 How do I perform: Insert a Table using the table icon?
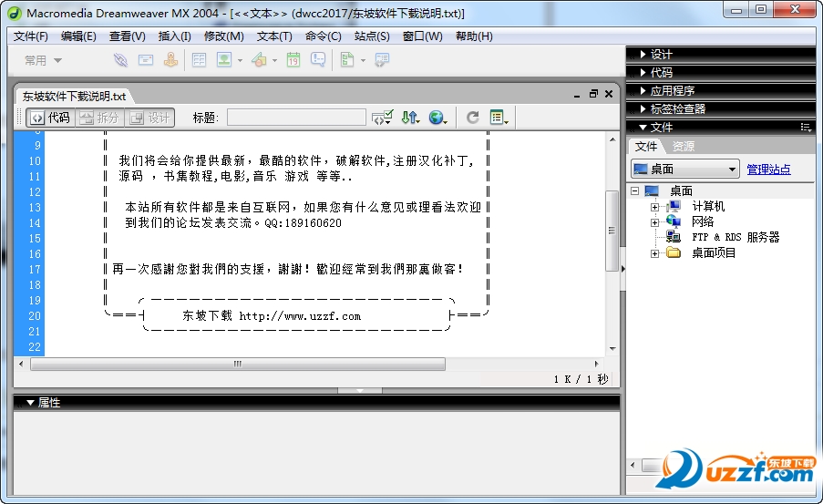[x=199, y=60]
